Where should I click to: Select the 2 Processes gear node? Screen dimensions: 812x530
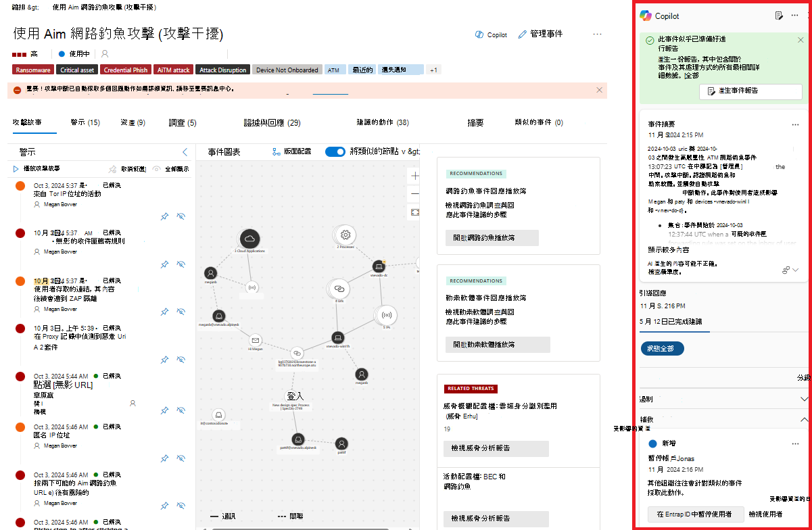click(x=345, y=235)
